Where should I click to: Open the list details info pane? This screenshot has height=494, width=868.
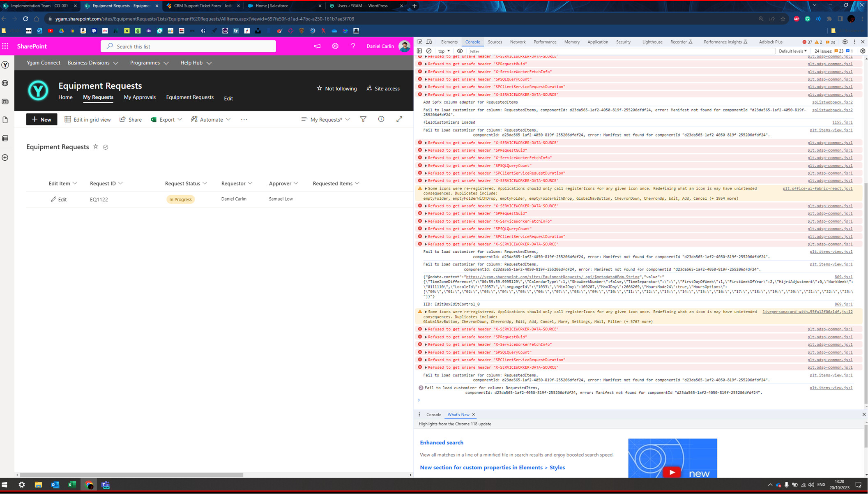(381, 119)
